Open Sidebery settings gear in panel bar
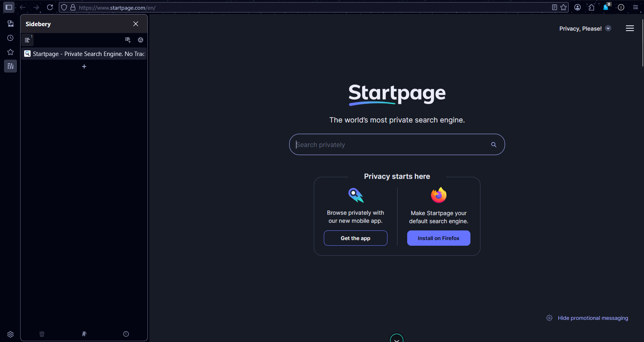 [141, 40]
